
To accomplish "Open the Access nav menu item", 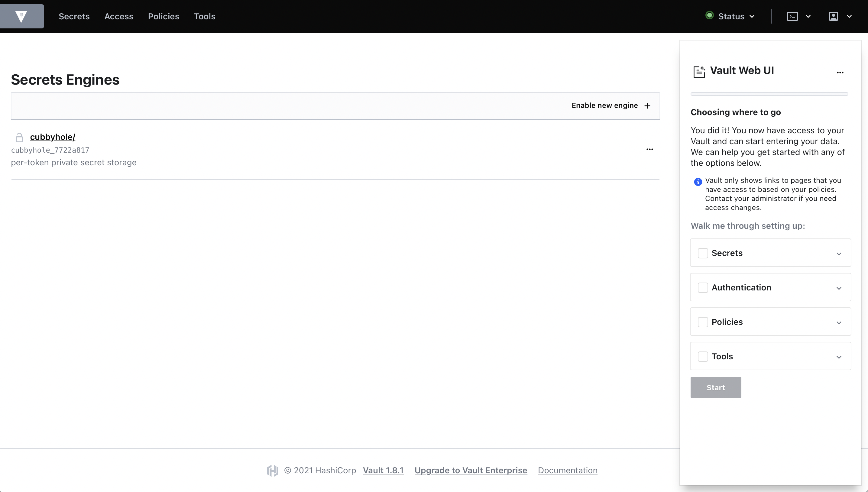I will click(x=118, y=16).
